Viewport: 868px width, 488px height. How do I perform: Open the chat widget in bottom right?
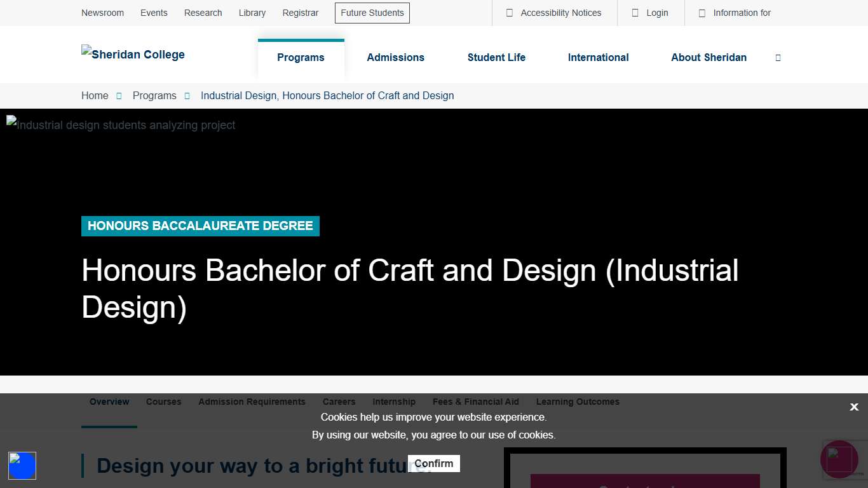click(839, 459)
